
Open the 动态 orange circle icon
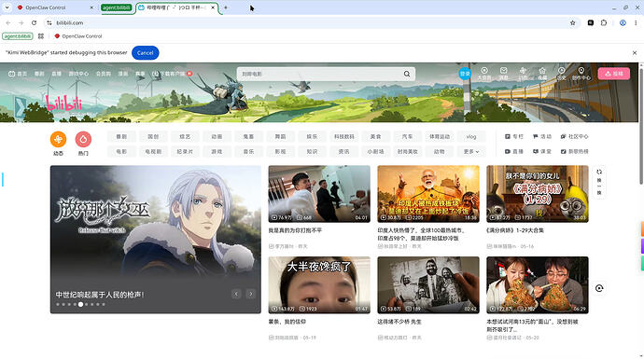(x=58, y=140)
